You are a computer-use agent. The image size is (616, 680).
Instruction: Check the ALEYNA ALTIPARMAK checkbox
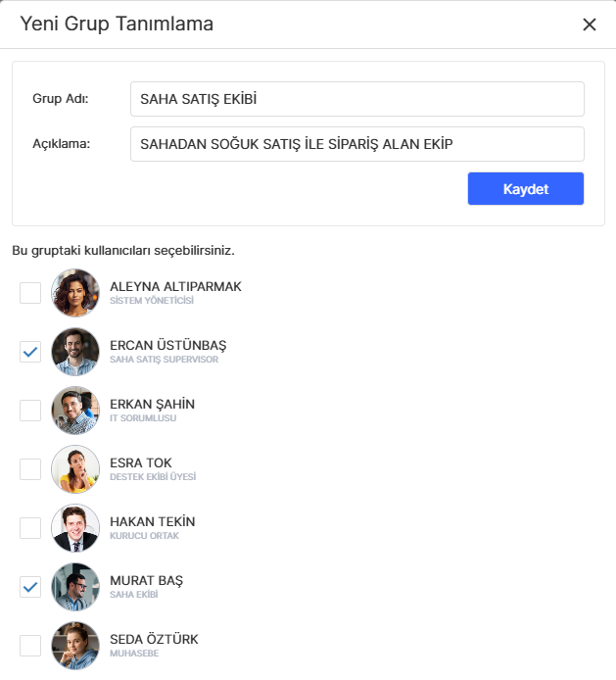[x=30, y=293]
